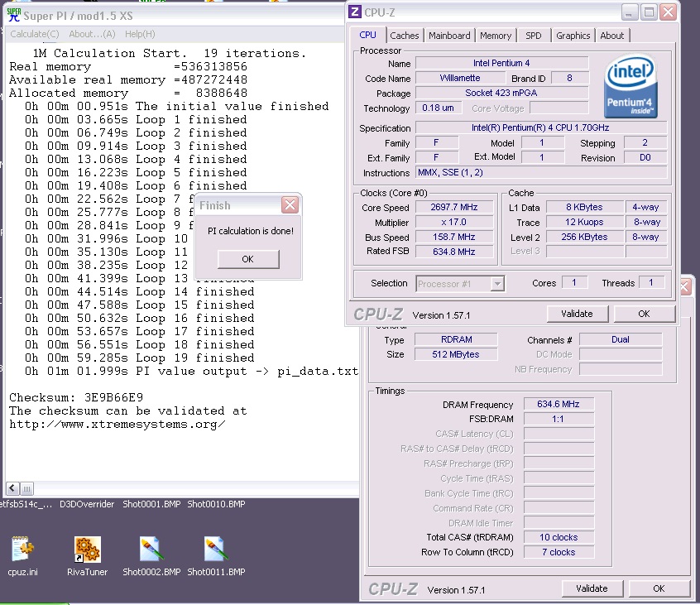Open the Help(H) menu in Super PI
The image size is (700, 605).
[140, 34]
